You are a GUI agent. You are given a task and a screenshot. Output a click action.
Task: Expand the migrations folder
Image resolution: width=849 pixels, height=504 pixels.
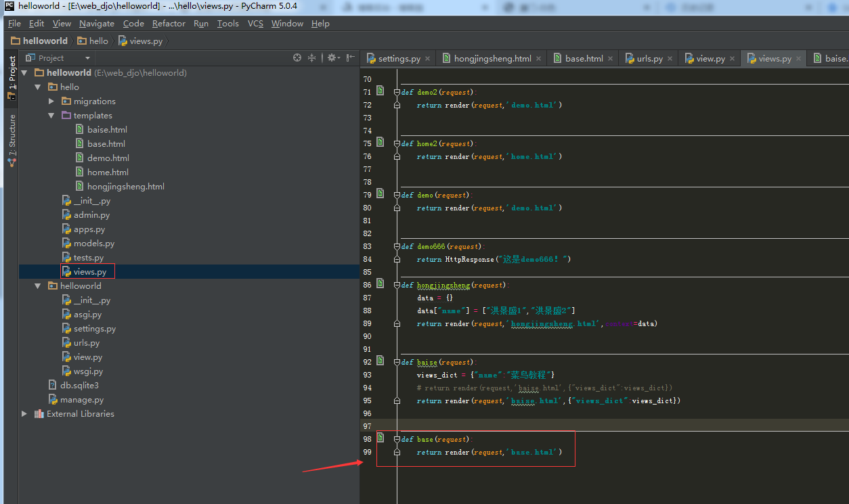[51, 101]
